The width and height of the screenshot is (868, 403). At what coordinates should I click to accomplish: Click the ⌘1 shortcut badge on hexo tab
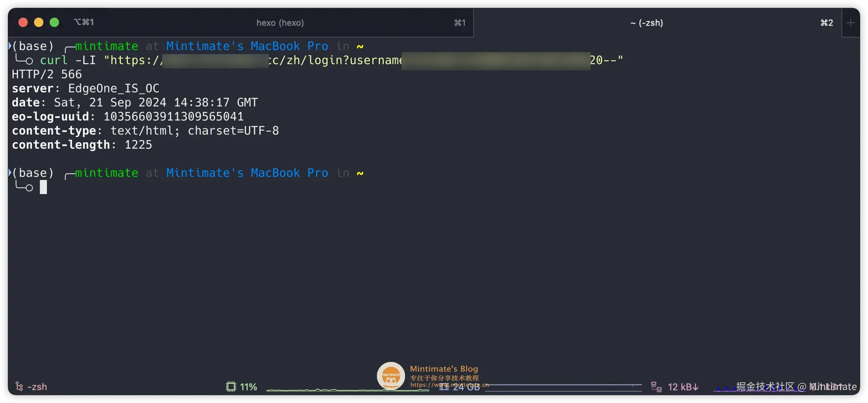tap(460, 23)
